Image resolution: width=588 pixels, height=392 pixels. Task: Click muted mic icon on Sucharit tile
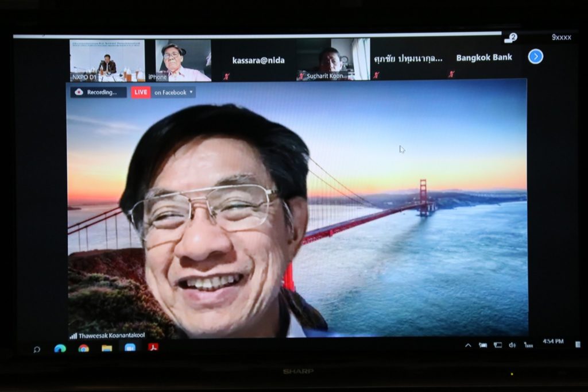click(x=301, y=75)
